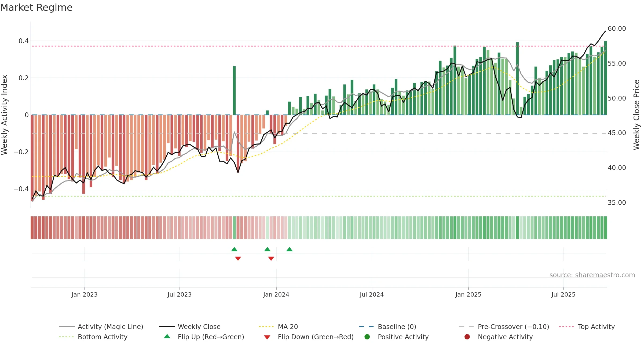Click the Jul 2025 x-axis label
Image resolution: width=644 pixels, height=362 pixels.
(x=563, y=295)
